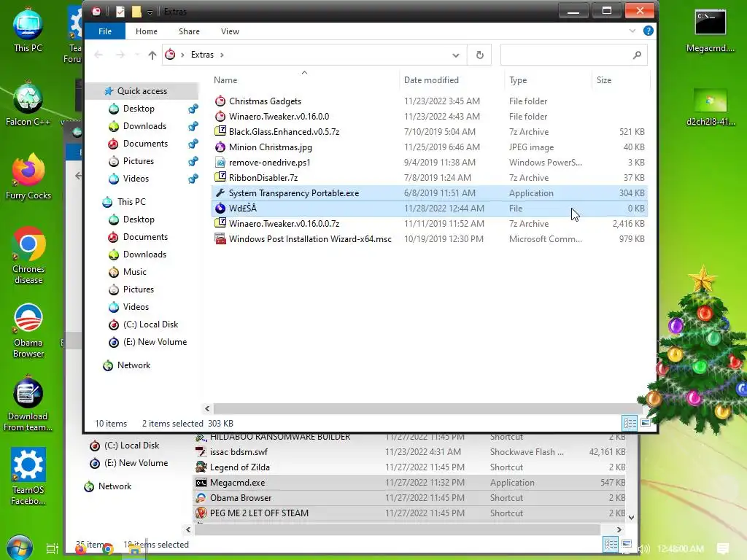Open Music under This PC
This screenshot has height=560, width=747.
[x=134, y=272]
